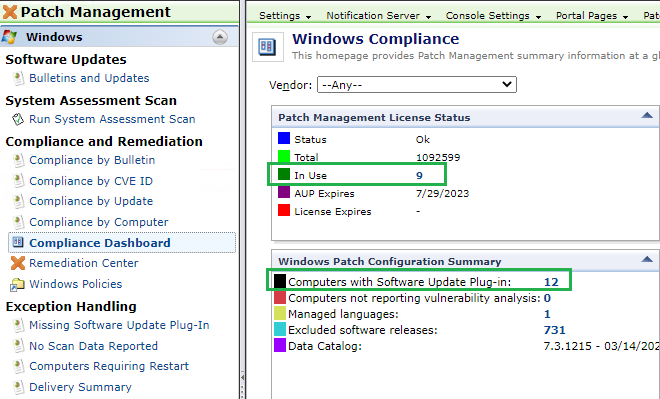Click the Remediation Center orange X icon

pyautogui.click(x=18, y=263)
